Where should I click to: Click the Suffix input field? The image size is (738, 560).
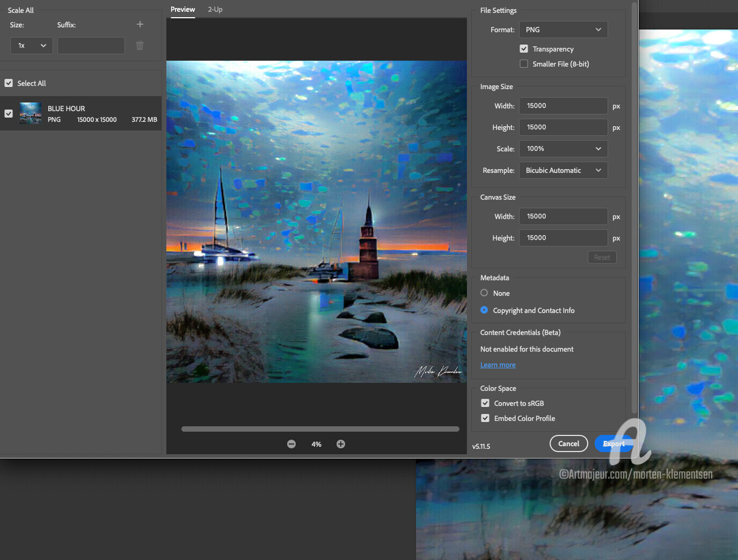coord(91,46)
